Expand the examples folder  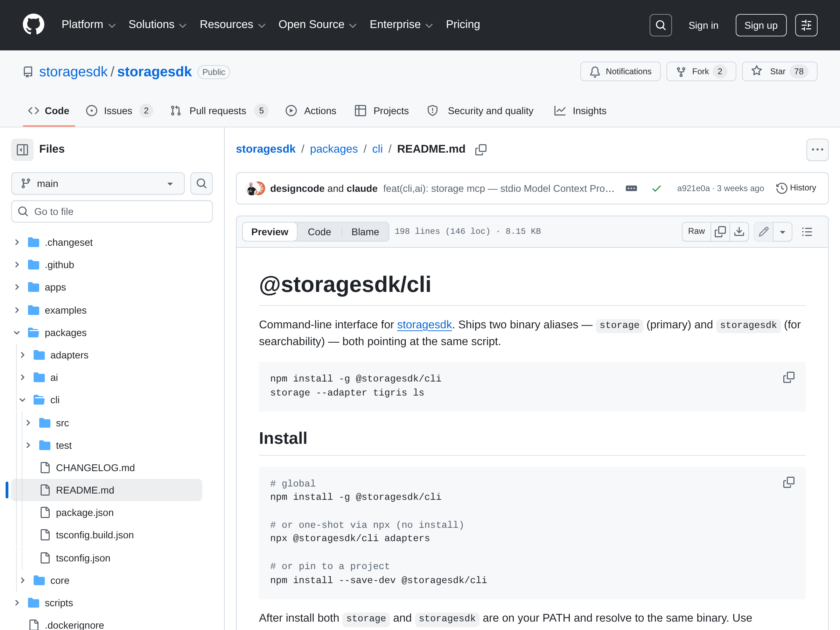click(x=17, y=310)
